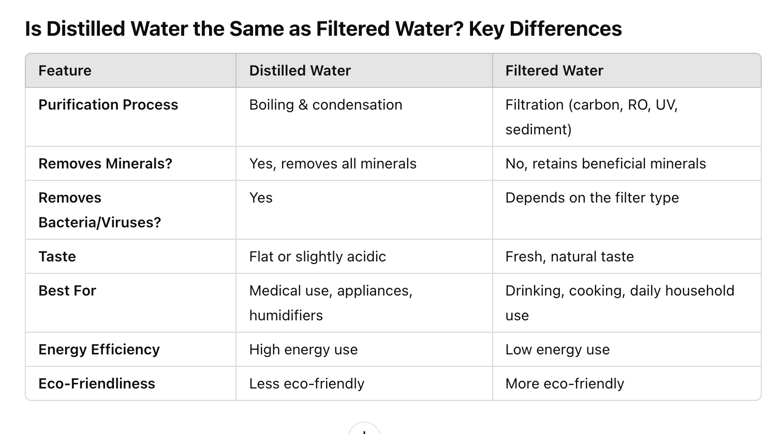Click the 'No, retains beneficial minerals' cell
The height and width of the screenshot is (434, 768).
[x=605, y=164]
